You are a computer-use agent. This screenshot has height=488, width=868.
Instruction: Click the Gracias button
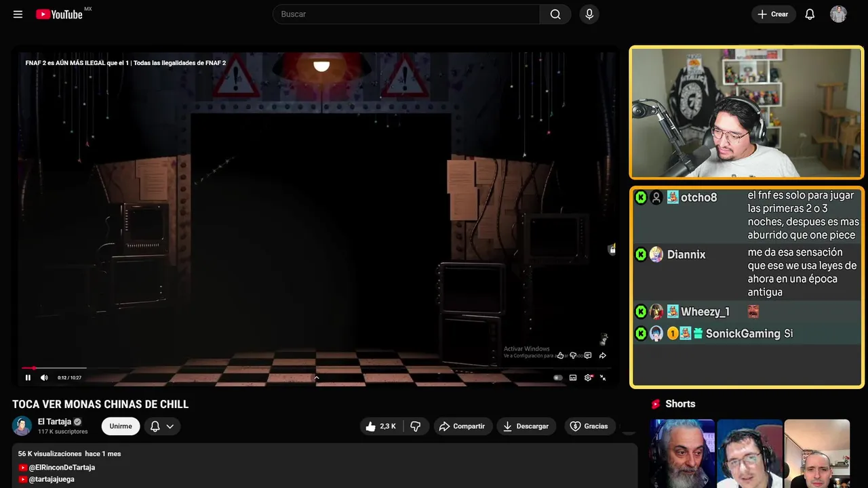589,426
